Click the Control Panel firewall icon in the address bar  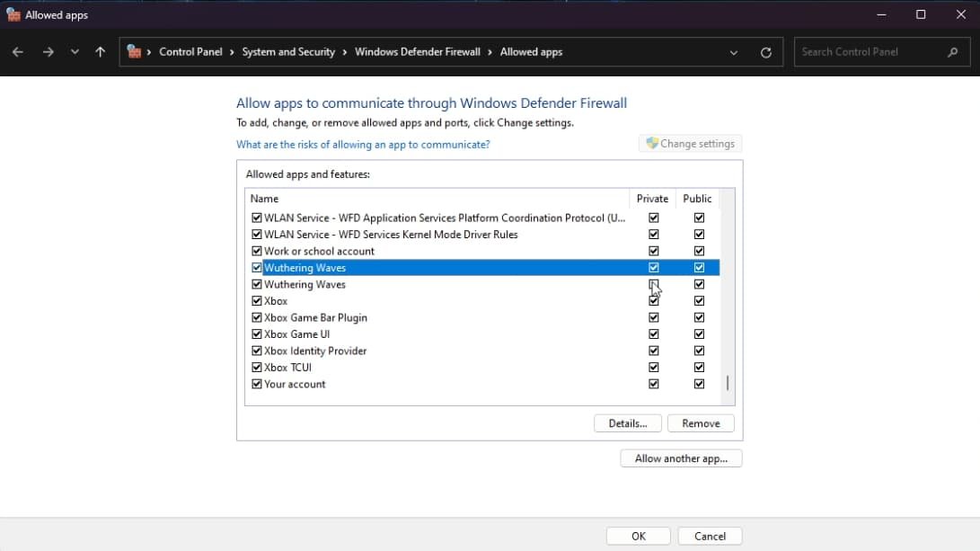(x=134, y=51)
